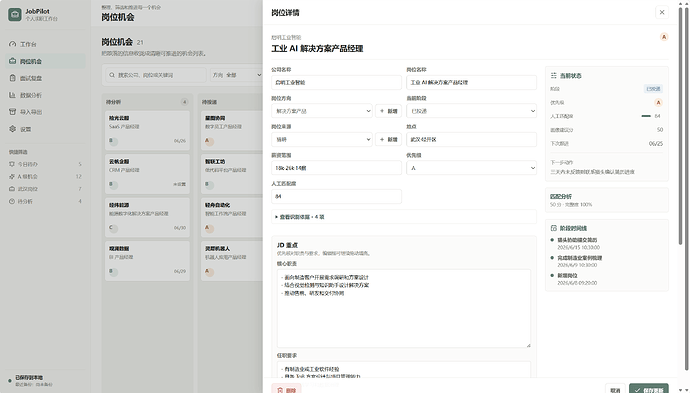Open the 优先级 dropdown showing A

point(471,168)
